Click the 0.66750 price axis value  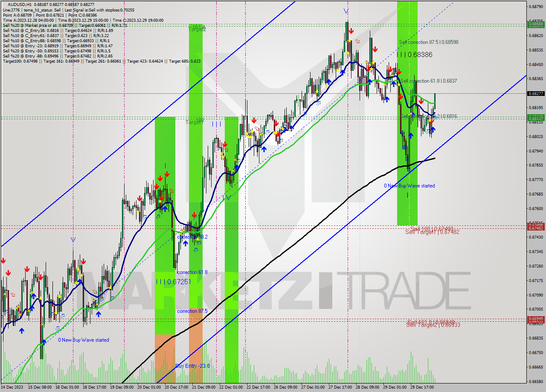[536, 352]
